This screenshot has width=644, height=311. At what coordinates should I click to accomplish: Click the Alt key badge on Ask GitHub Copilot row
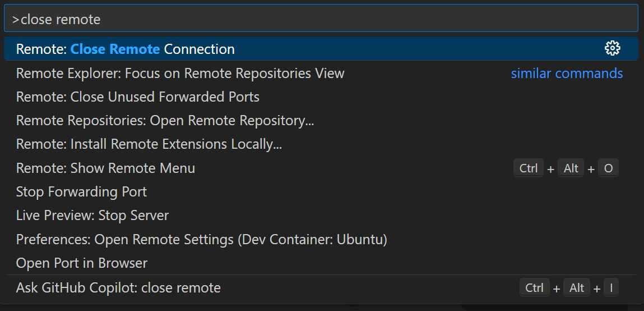point(577,288)
